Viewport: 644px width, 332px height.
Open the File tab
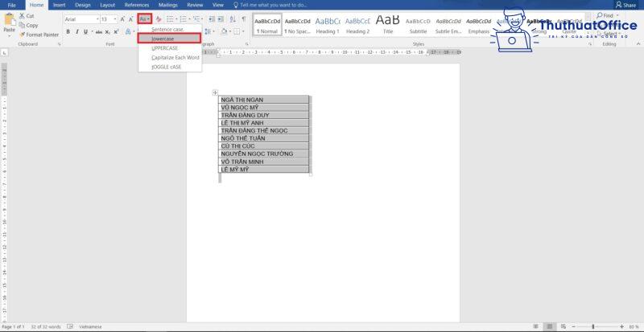[x=11, y=5]
